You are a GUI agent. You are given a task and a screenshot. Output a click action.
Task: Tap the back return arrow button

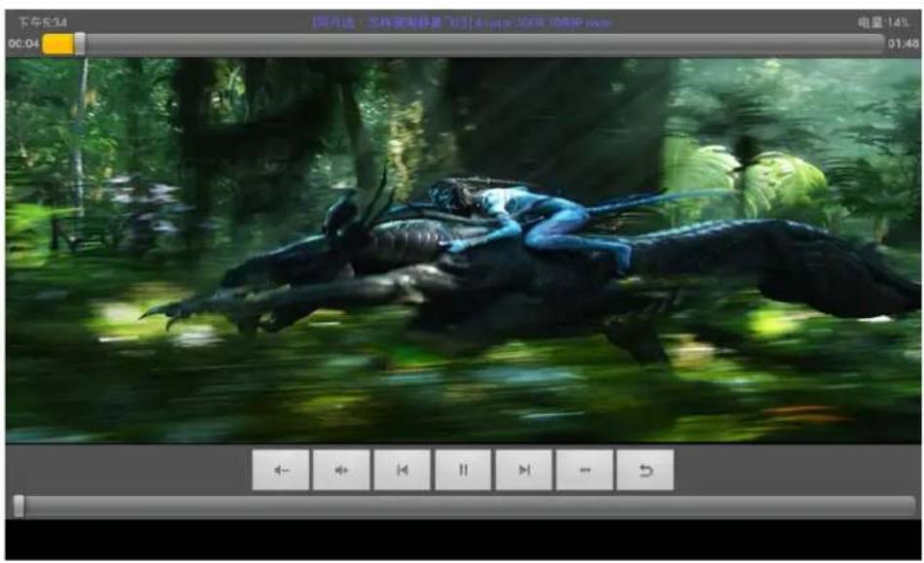click(645, 470)
